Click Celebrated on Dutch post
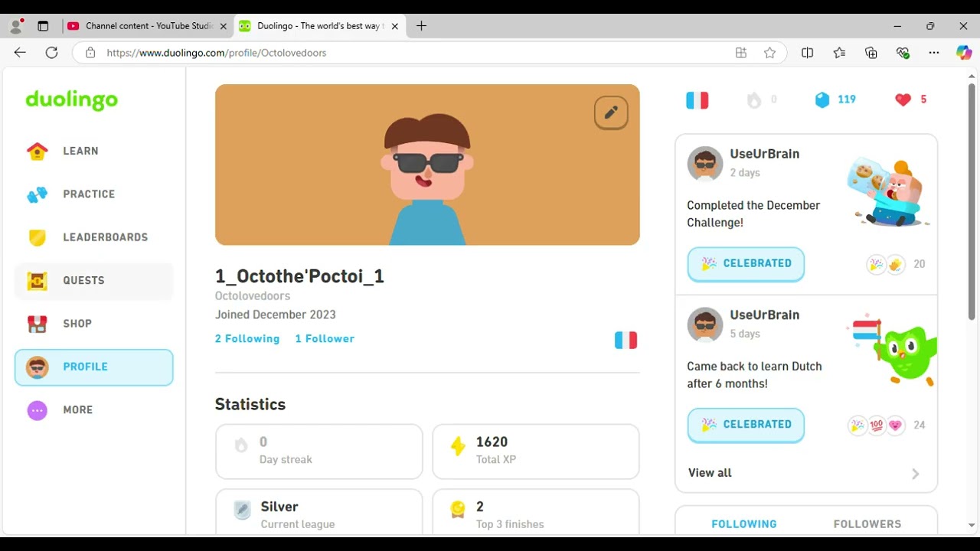 click(x=746, y=425)
